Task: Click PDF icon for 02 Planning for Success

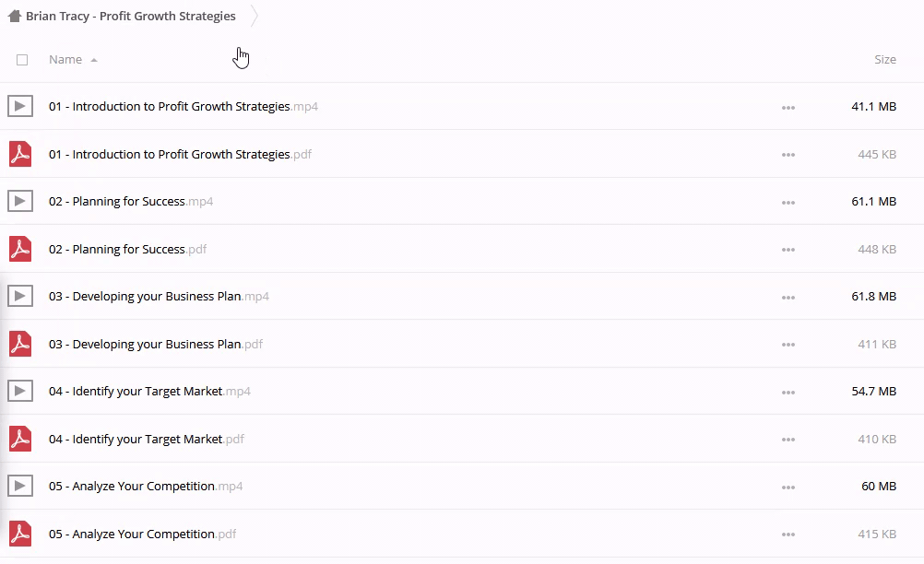Action: point(19,249)
